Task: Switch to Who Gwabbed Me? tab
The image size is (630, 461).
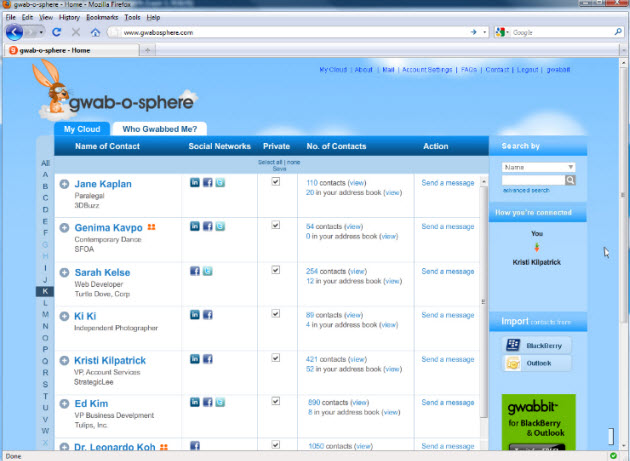Action: pyautogui.click(x=160, y=129)
